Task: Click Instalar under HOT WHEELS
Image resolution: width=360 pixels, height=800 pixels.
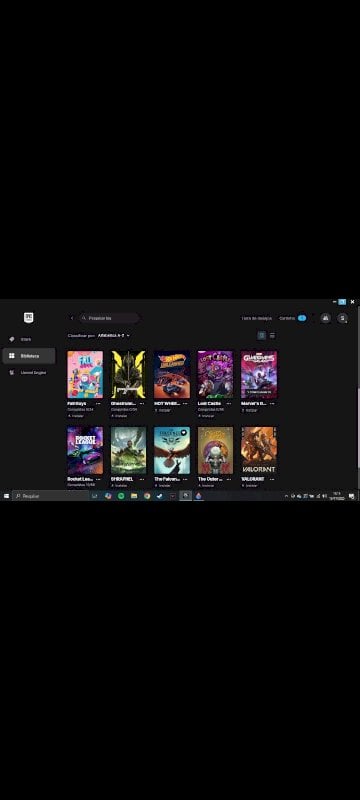Action: 163,410
